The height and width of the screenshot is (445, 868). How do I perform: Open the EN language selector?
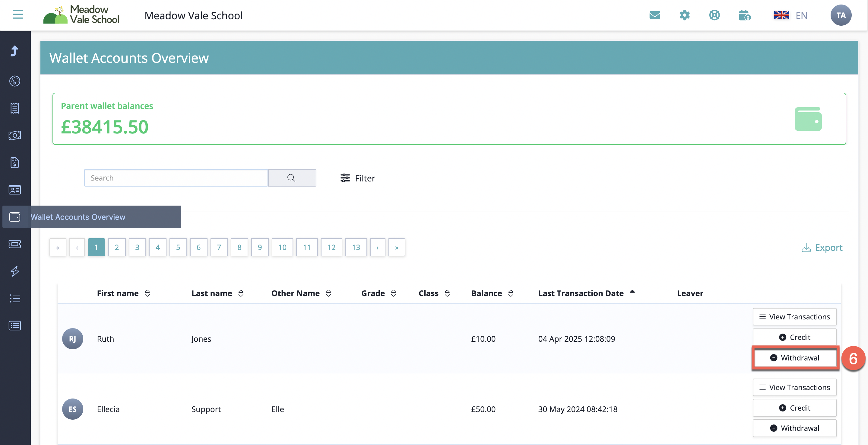790,15
